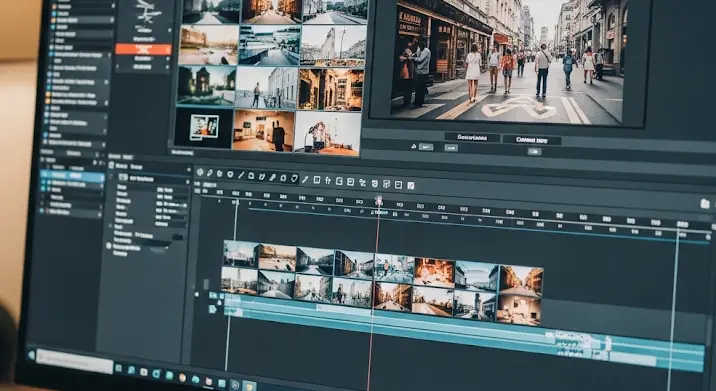716x391 pixels.
Task: Click the empty square outline icon after the eyedropper
Action: [317, 180]
